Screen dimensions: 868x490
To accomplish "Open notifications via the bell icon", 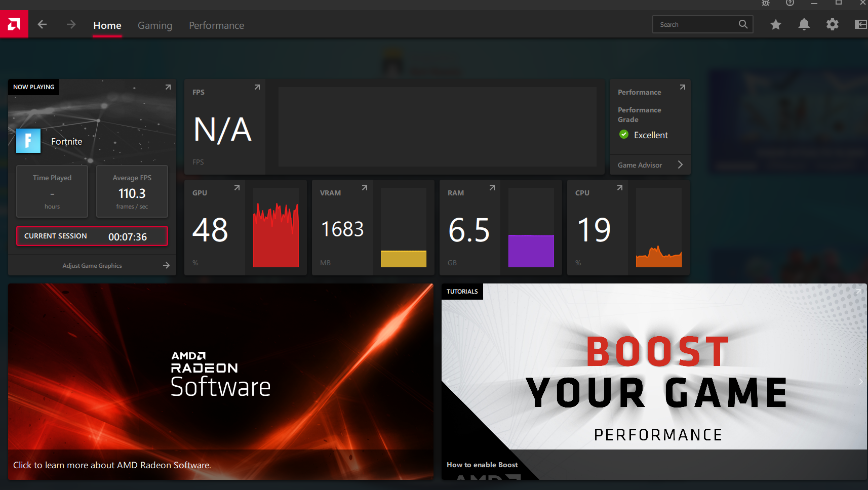I will (804, 24).
